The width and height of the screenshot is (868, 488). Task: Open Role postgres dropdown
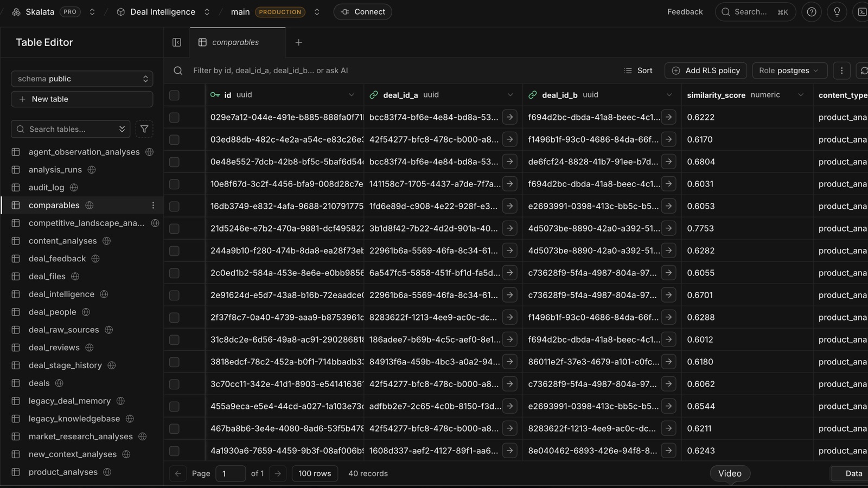pos(789,70)
